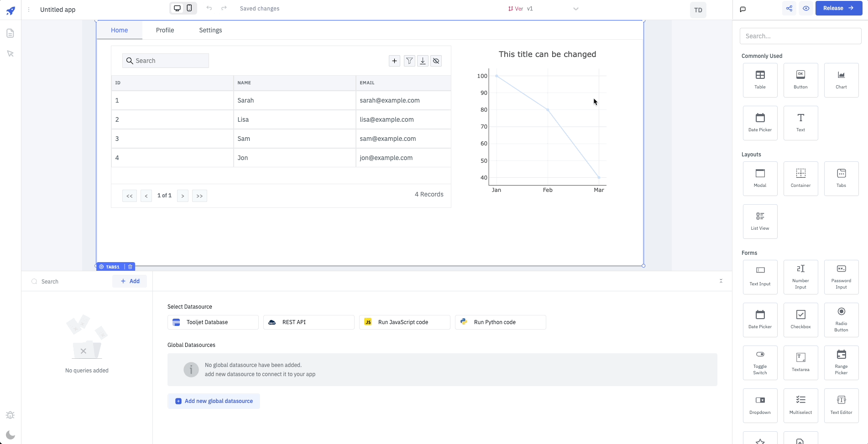Click Add new global datasource
The width and height of the screenshot is (868, 444).
[214, 401]
